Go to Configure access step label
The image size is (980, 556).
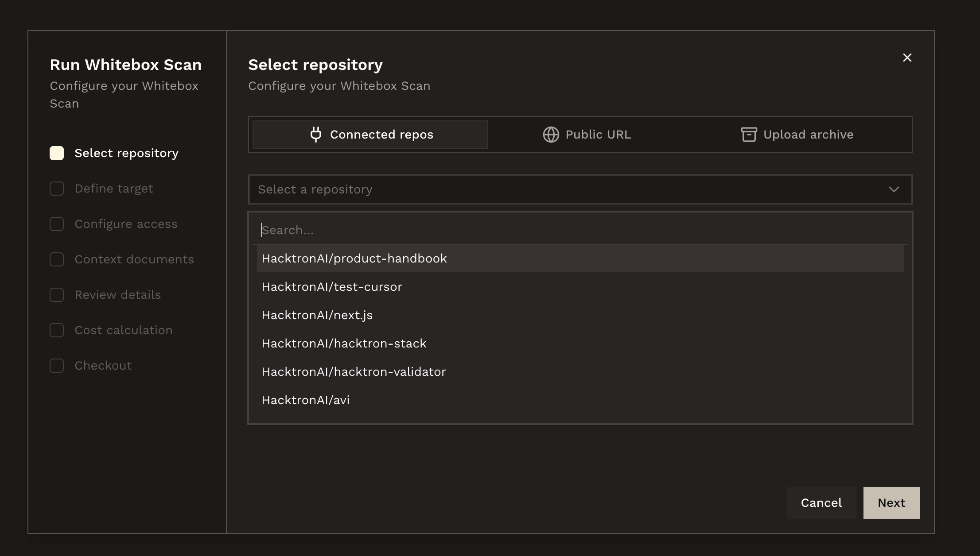click(x=126, y=224)
